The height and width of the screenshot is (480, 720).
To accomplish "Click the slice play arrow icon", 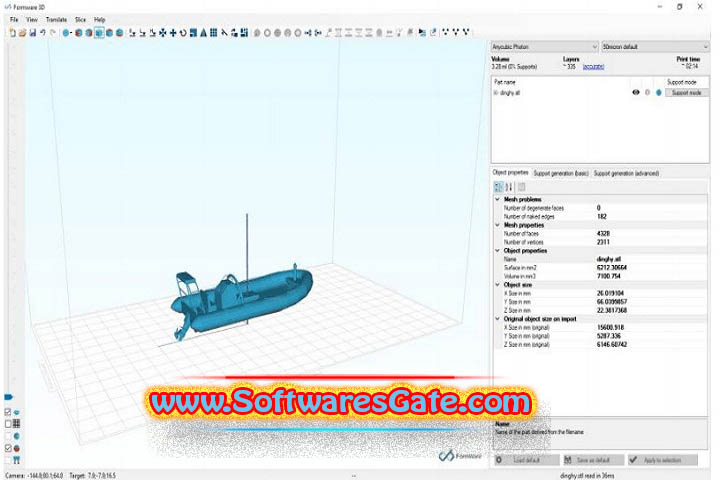I will [422, 33].
